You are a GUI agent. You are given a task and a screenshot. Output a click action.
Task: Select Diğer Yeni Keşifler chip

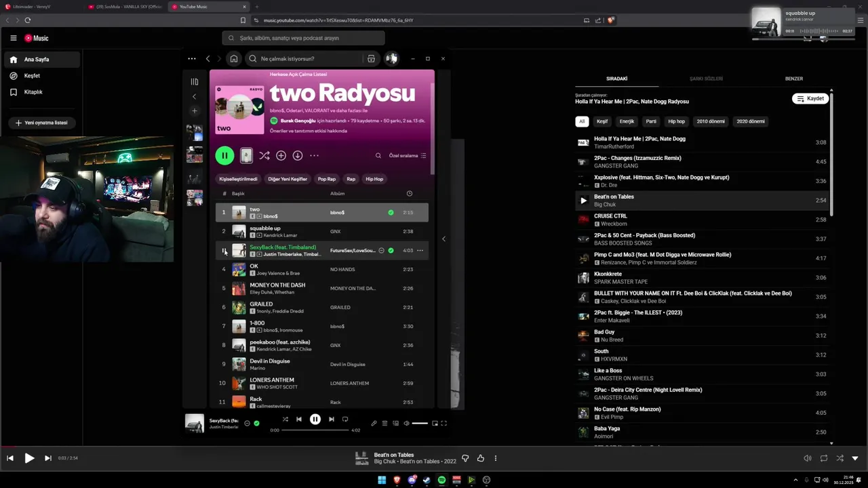point(288,179)
